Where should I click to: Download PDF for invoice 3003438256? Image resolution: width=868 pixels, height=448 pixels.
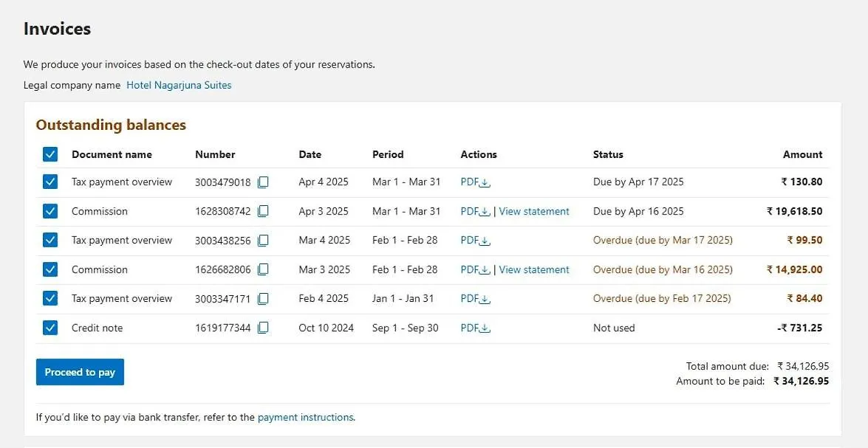point(476,241)
